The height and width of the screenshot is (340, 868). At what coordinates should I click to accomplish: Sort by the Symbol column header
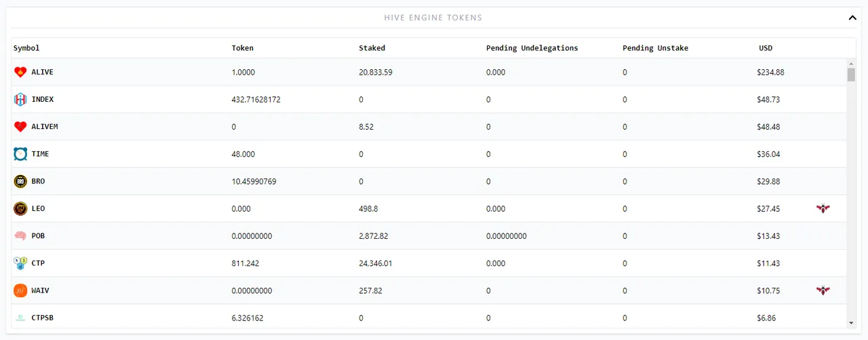tap(26, 48)
